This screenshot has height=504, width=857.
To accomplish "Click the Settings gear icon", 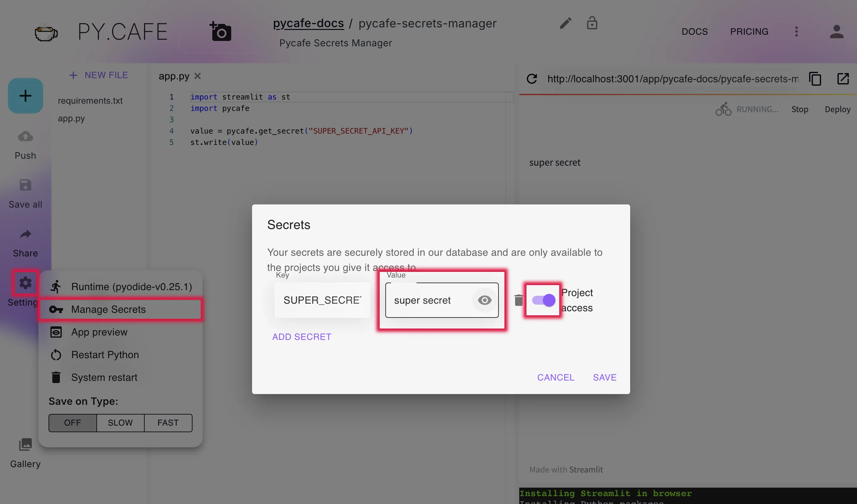I will pyautogui.click(x=25, y=283).
